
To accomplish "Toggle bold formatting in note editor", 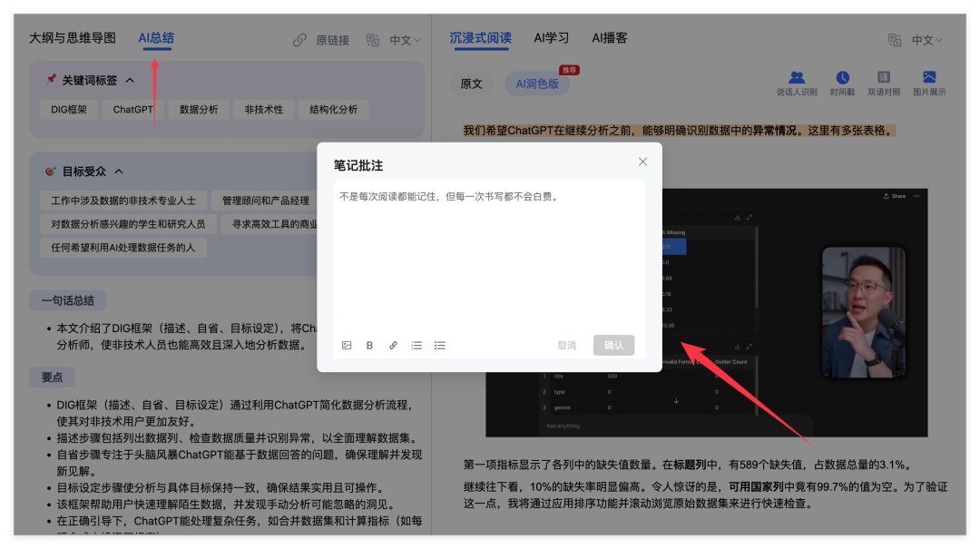I will [x=369, y=346].
